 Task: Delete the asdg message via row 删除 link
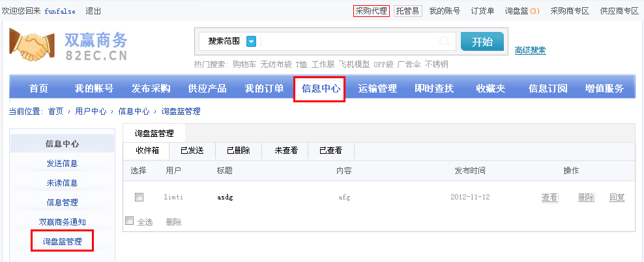tap(586, 197)
